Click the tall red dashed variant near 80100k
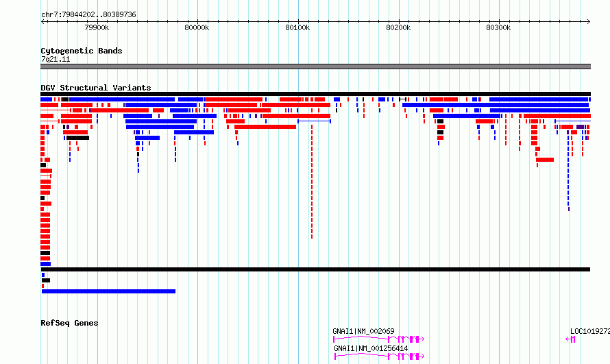This screenshot has height=364, width=610. point(312,182)
